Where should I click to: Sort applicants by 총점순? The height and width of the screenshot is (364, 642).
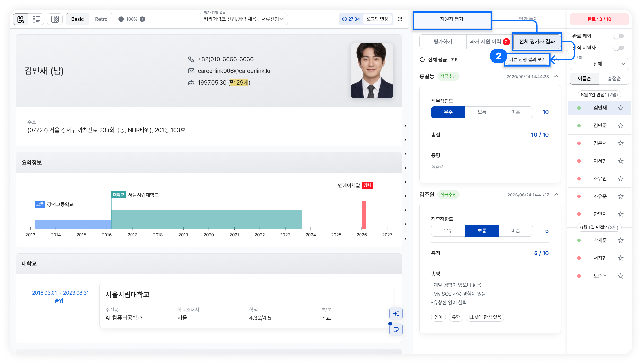point(614,79)
